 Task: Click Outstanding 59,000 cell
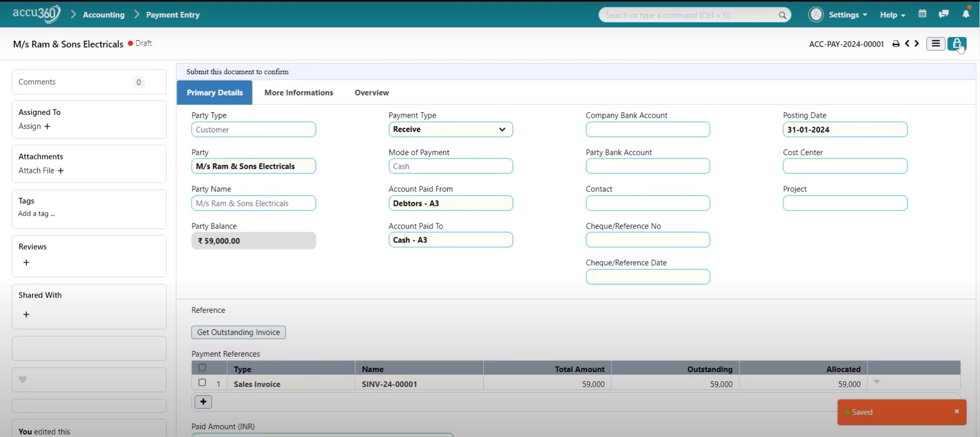tap(675, 383)
